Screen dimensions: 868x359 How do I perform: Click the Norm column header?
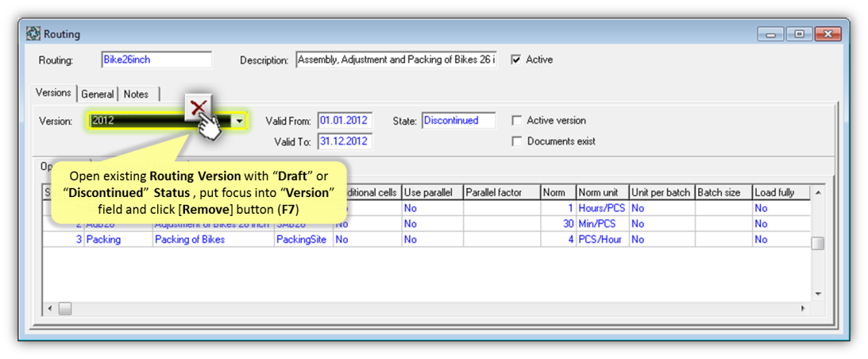pyautogui.click(x=558, y=192)
